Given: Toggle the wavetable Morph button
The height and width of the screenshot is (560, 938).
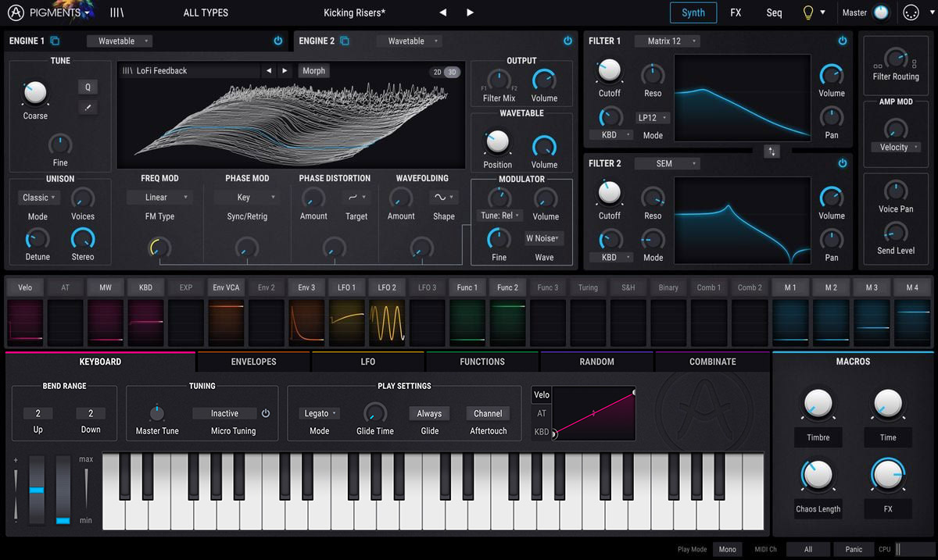Looking at the screenshot, I should click(x=313, y=70).
